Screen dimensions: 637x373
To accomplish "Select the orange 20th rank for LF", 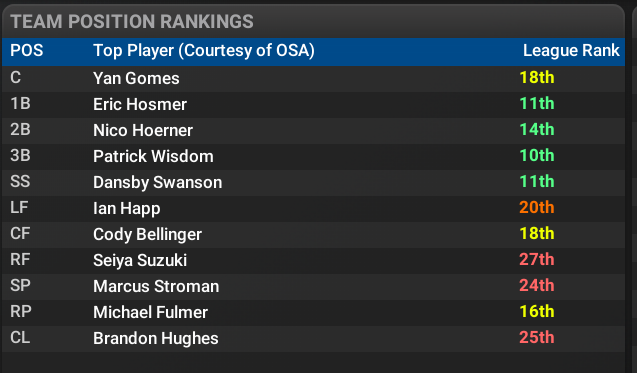I will coord(537,207).
